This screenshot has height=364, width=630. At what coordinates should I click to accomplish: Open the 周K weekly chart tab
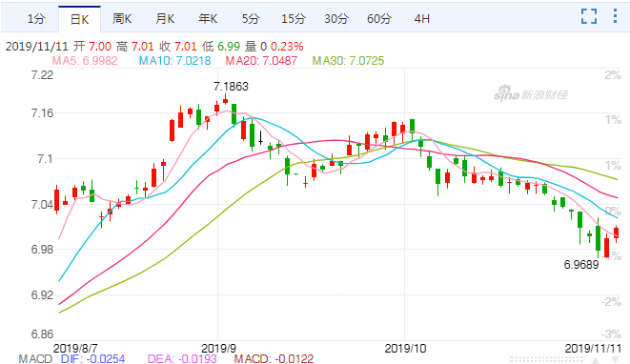point(122,19)
